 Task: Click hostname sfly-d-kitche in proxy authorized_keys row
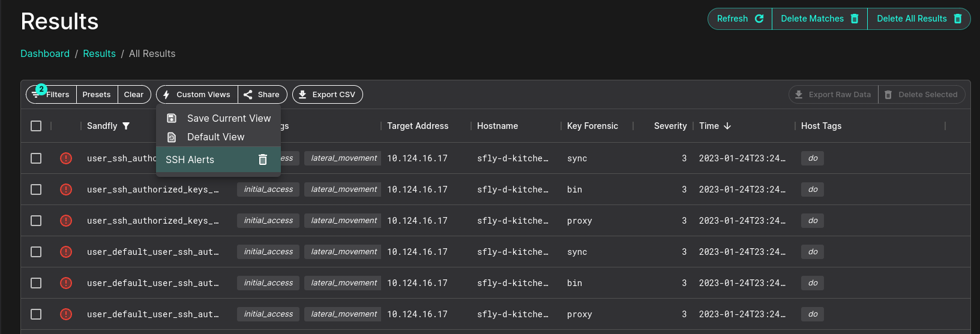[513, 221]
